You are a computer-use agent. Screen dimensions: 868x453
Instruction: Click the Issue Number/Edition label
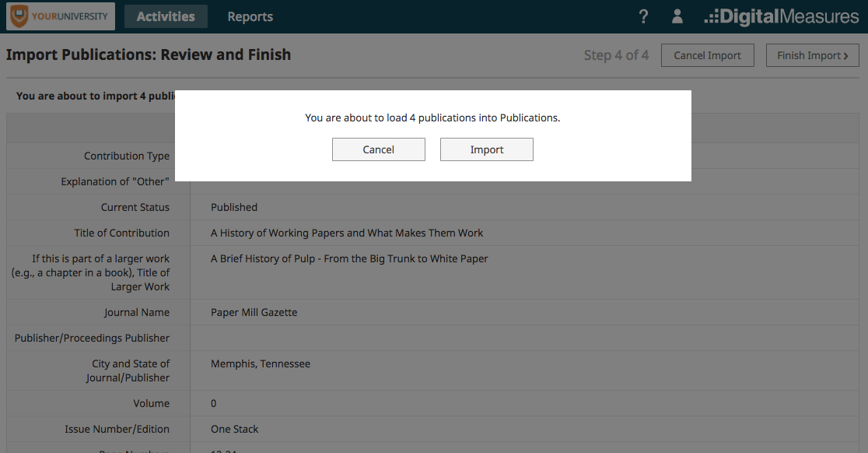tap(117, 429)
